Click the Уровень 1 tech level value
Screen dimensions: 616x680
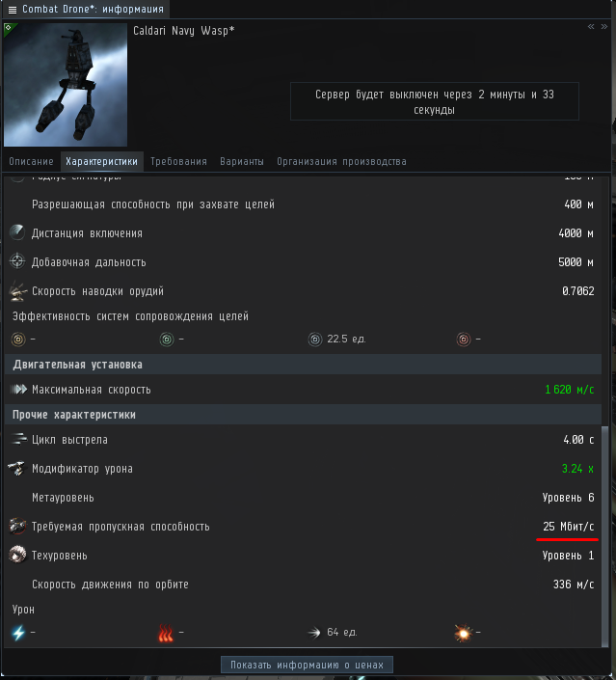coord(568,556)
